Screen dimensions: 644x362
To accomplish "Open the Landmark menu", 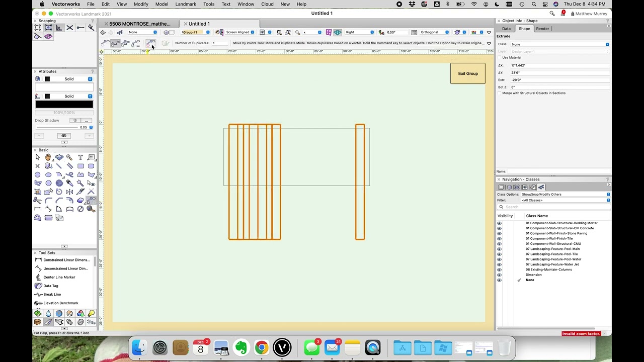I will 186,4.
